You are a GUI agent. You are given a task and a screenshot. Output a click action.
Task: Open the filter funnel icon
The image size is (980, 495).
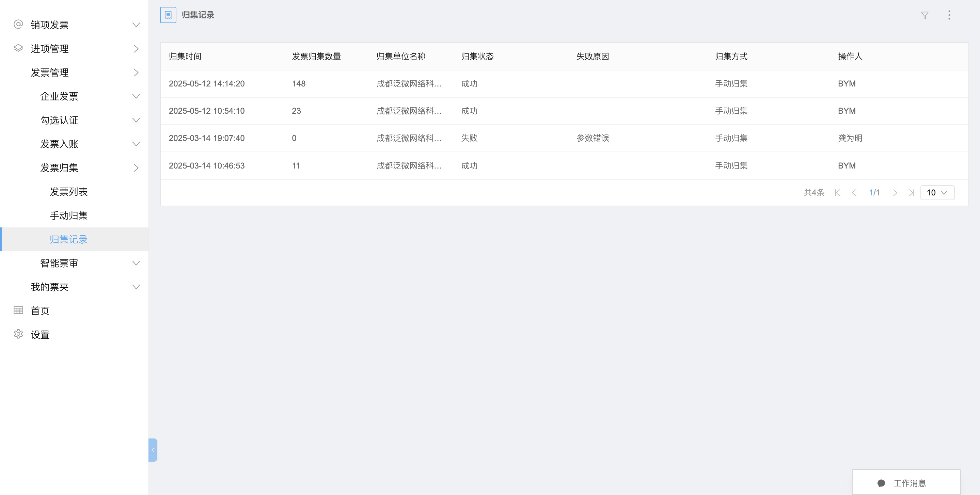924,15
